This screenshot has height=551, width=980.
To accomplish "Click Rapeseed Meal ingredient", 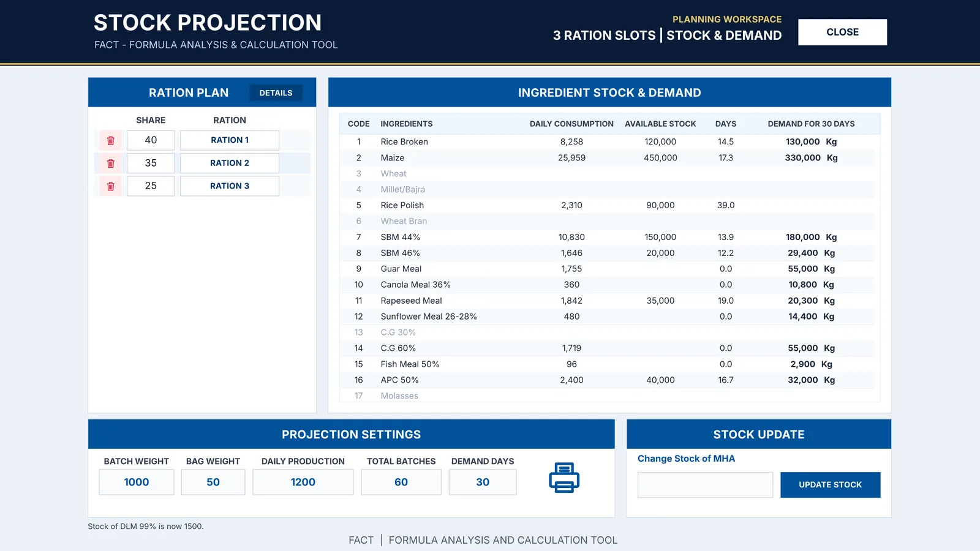I will coord(412,301).
